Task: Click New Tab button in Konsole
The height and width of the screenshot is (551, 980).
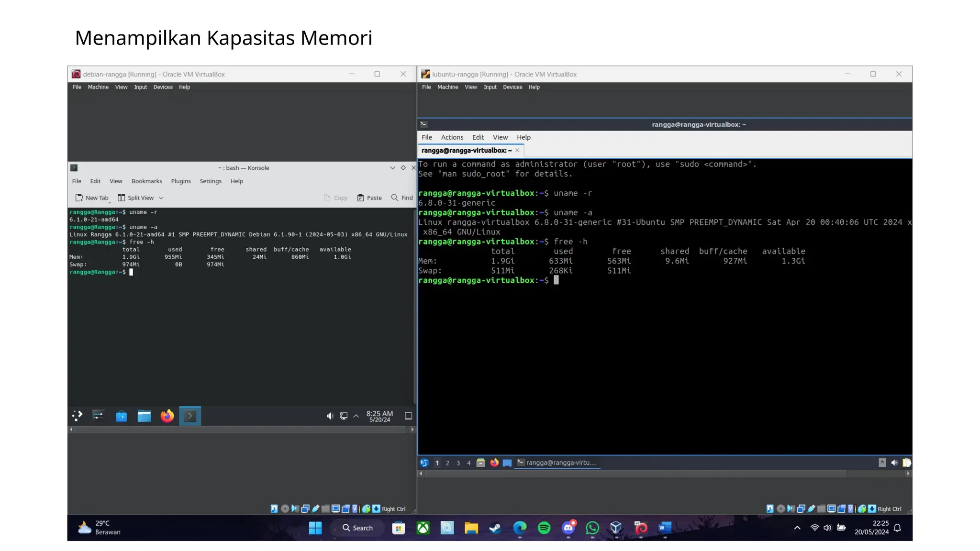Action: click(92, 198)
